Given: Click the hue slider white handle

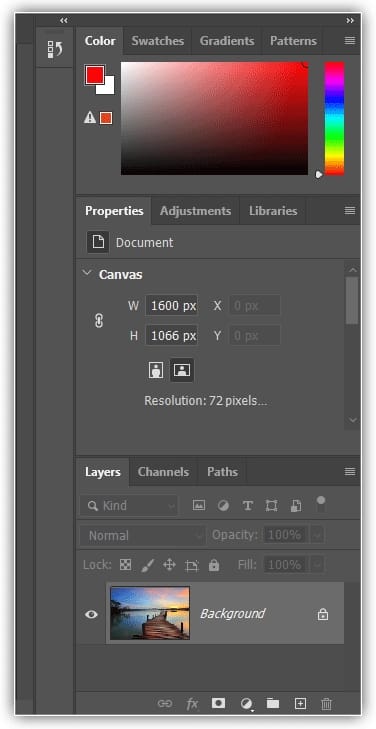Looking at the screenshot, I should (x=319, y=175).
